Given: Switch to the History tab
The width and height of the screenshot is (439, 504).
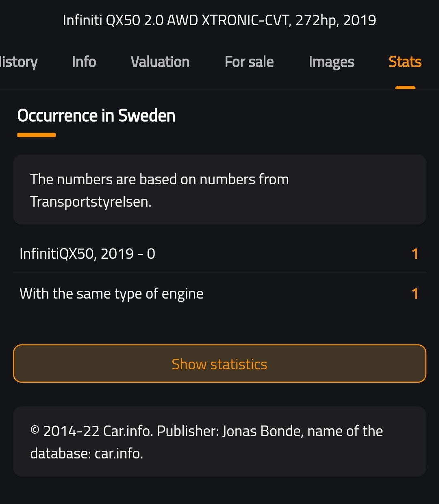Looking at the screenshot, I should (19, 62).
